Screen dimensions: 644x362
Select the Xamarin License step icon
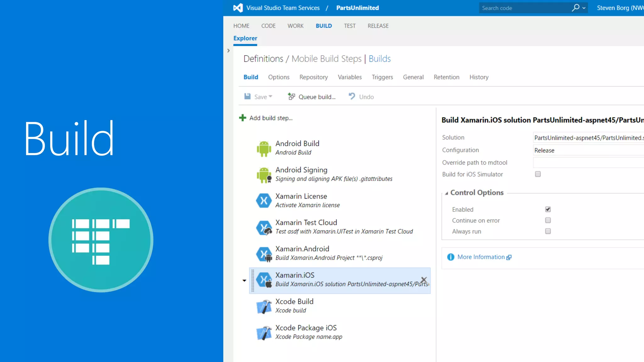(x=264, y=200)
